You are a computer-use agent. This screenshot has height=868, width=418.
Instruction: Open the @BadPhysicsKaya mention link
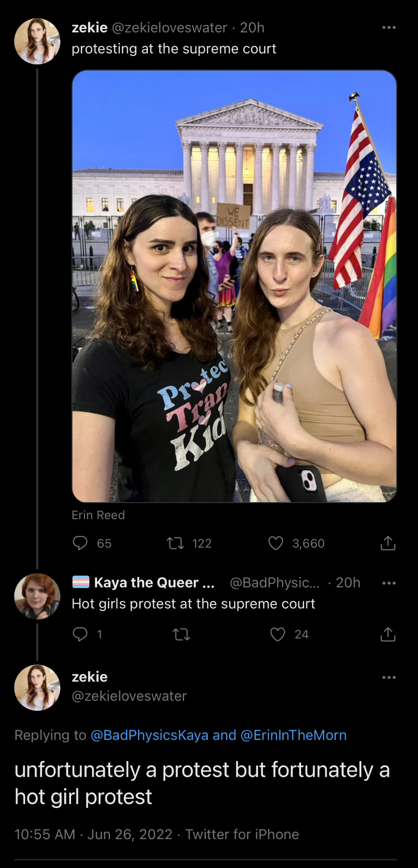(x=149, y=735)
